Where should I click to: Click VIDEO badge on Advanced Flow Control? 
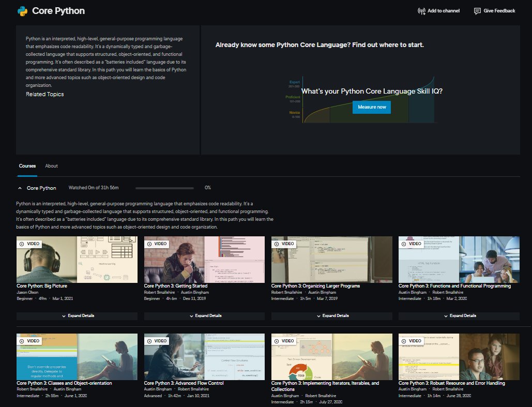coord(157,341)
